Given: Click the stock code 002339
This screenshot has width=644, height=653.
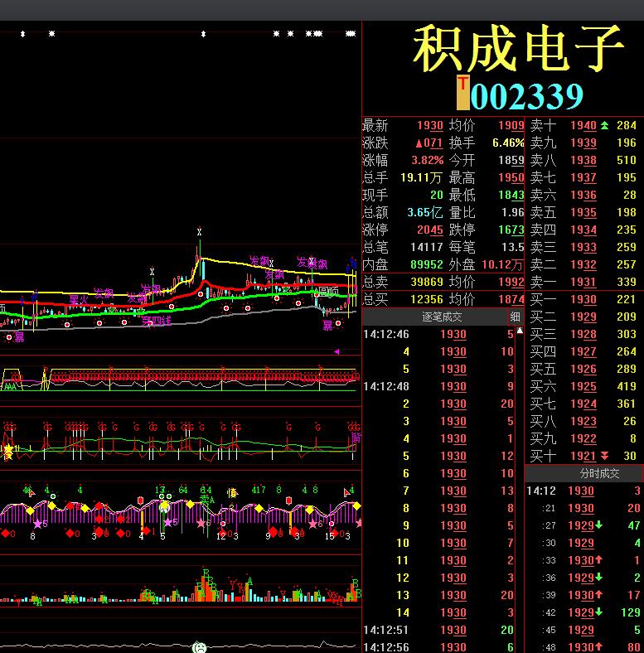Looking at the screenshot, I should click(x=527, y=96).
